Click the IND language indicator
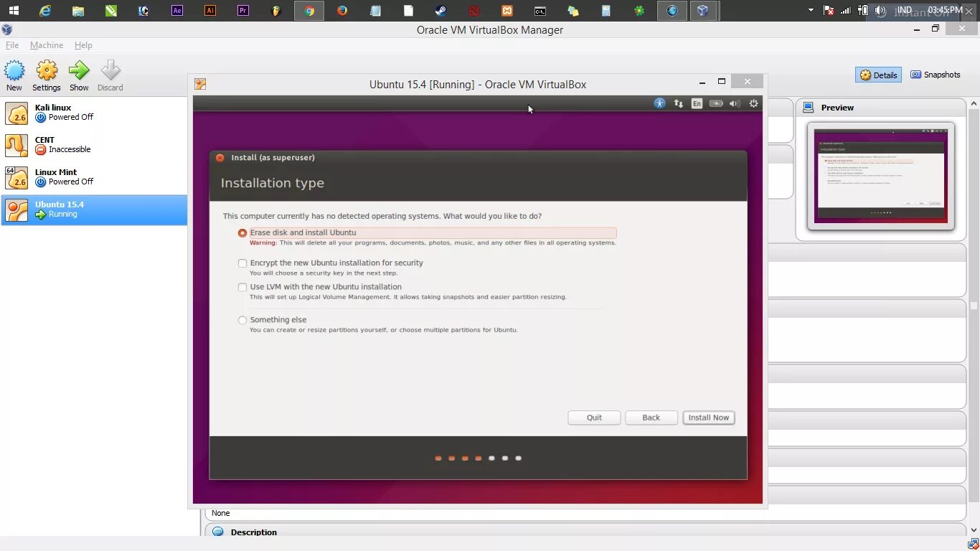The width and height of the screenshot is (980, 551). point(905,11)
